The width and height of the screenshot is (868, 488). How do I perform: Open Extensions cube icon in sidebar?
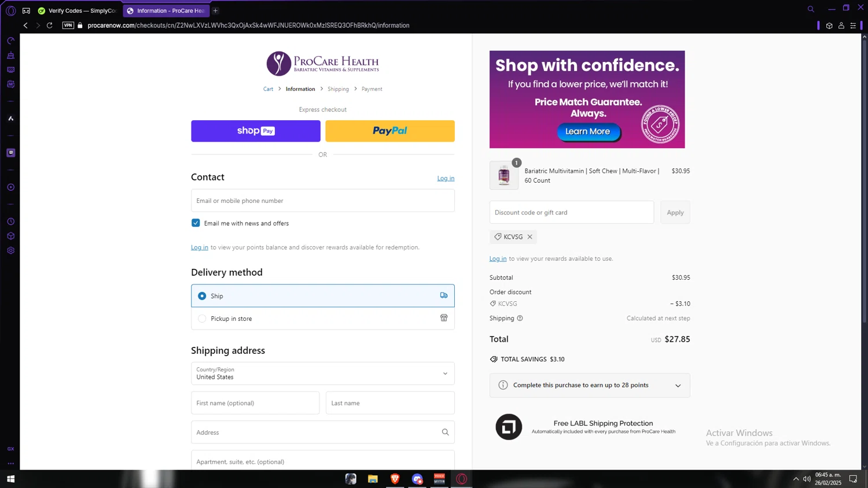pyautogui.click(x=10, y=236)
